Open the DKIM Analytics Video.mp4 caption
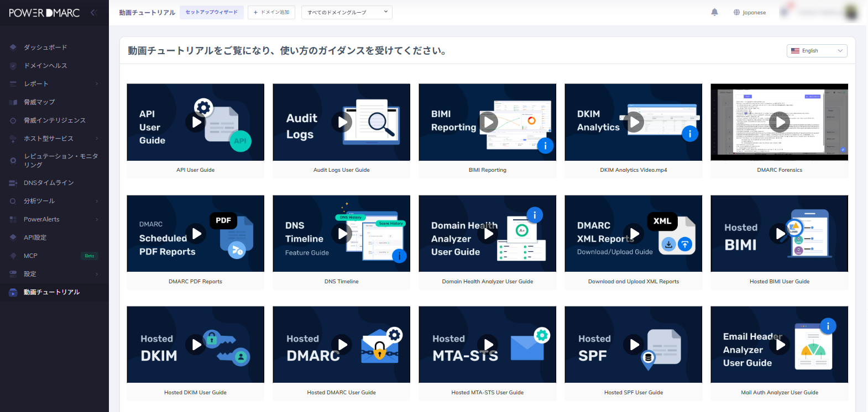868x412 pixels. pyautogui.click(x=634, y=170)
